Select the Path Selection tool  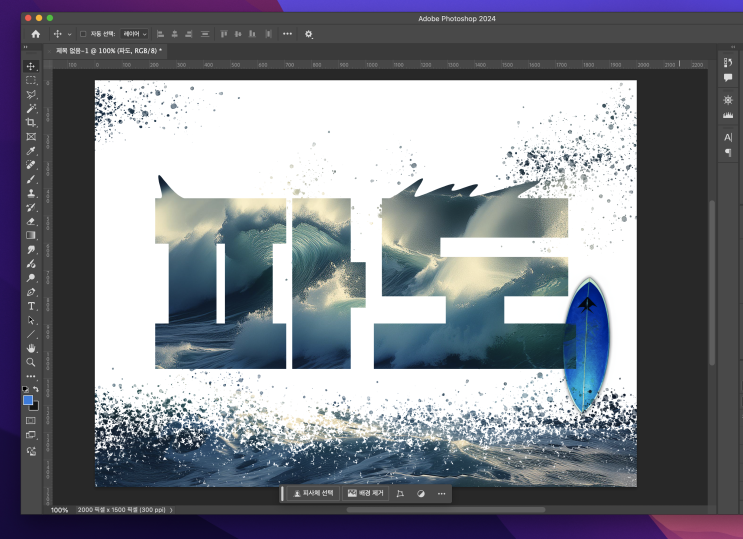(31, 320)
